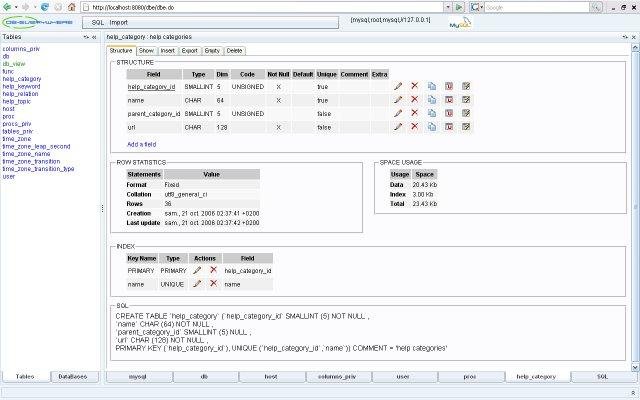Click the edit pencil for help_category_id field
This screenshot has width=640, height=400.
(398, 87)
